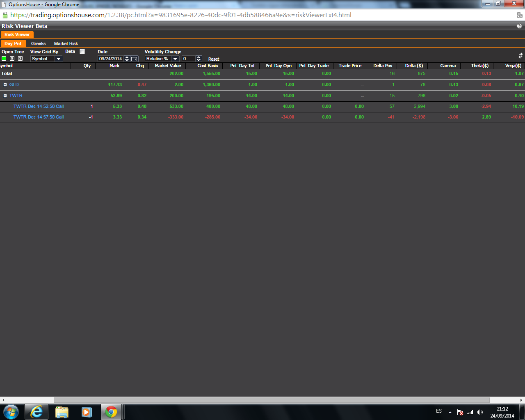The height and width of the screenshot is (420, 525).
Task: Sort by the Market Value column header
Action: 168,66
